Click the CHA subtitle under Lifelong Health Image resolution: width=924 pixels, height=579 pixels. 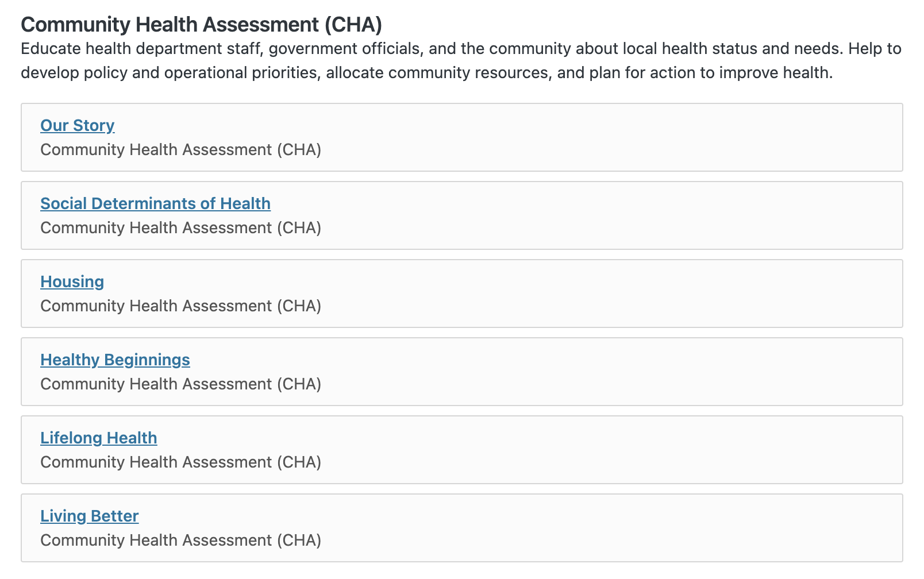[x=180, y=462]
